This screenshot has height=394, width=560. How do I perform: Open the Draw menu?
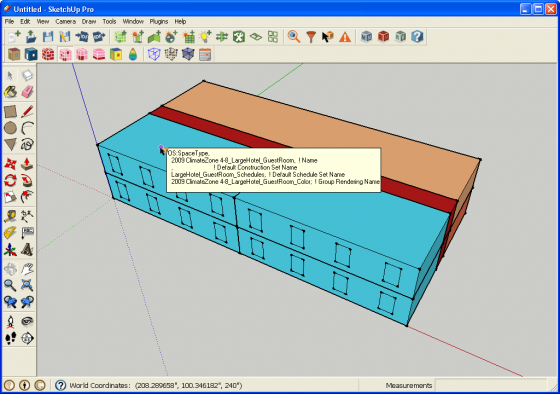pos(89,21)
